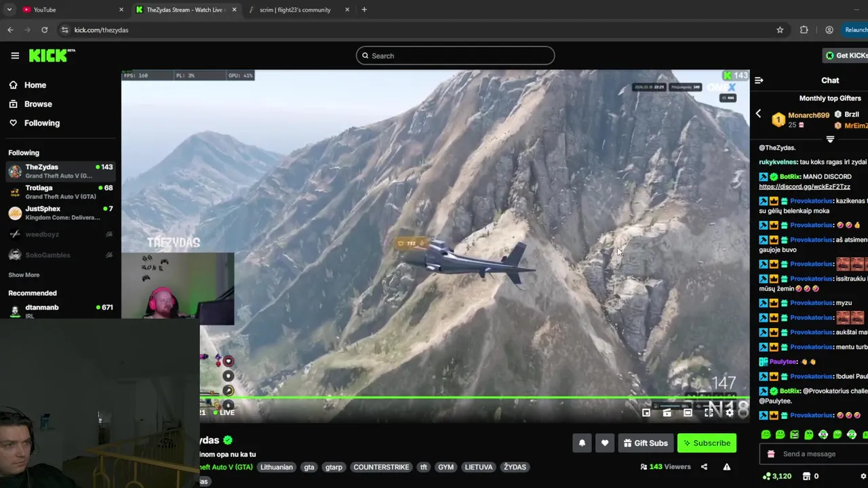
Task: Open the BotRix Discord invite link
Action: coord(804,186)
